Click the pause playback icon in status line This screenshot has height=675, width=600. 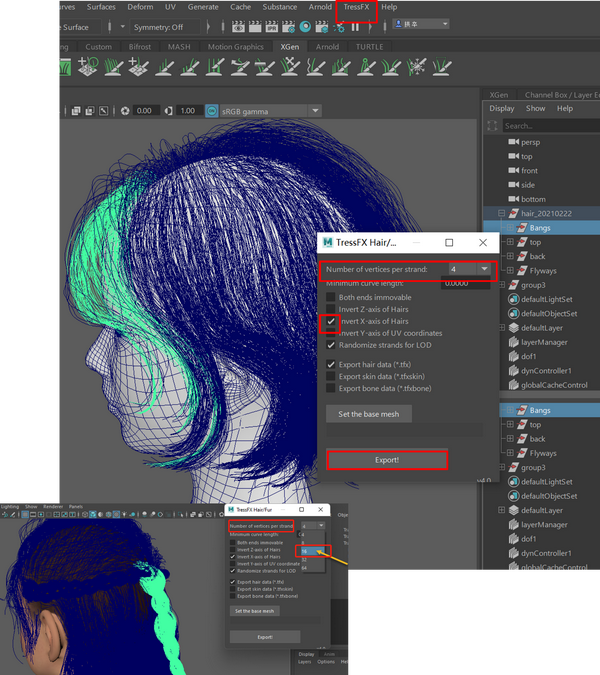[355, 27]
